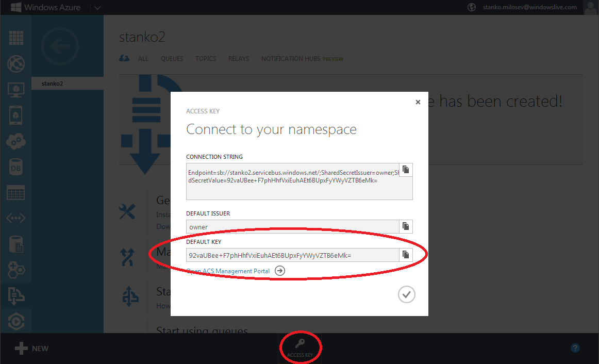The width and height of the screenshot is (599, 364).
Task: Click the New button
Action: pyautogui.click(x=31, y=349)
